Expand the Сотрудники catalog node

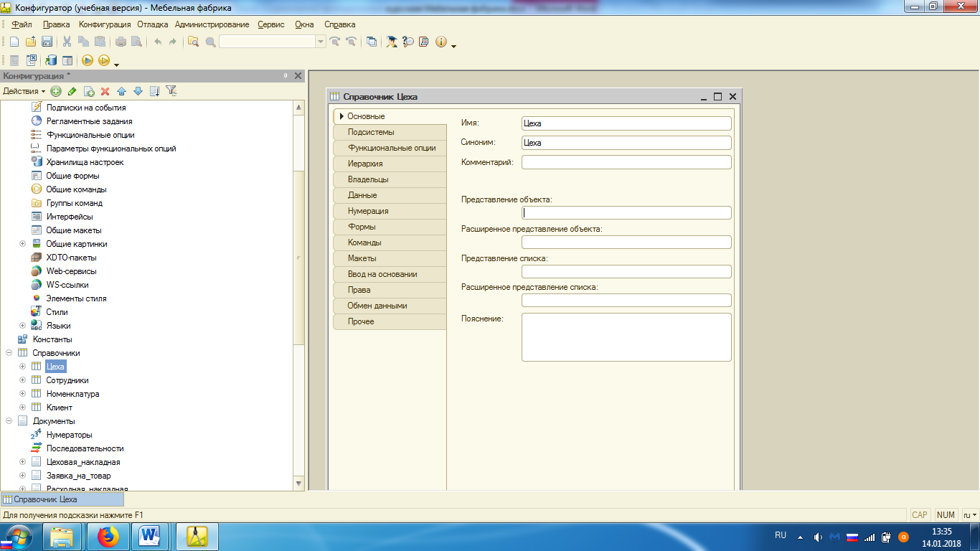point(22,380)
